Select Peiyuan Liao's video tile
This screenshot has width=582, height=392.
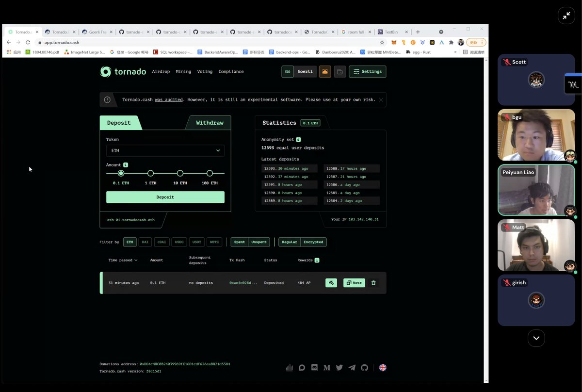[536, 190]
